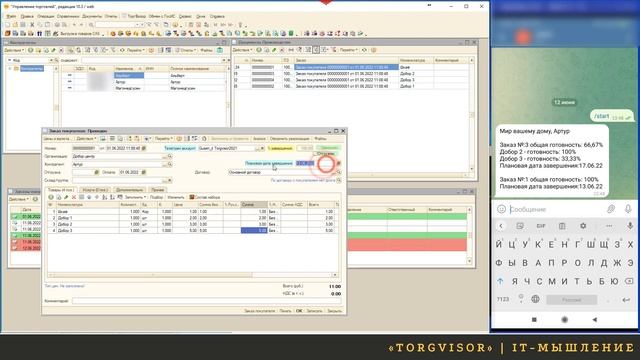Click the Подбор button in goods toolbar

click(156, 197)
